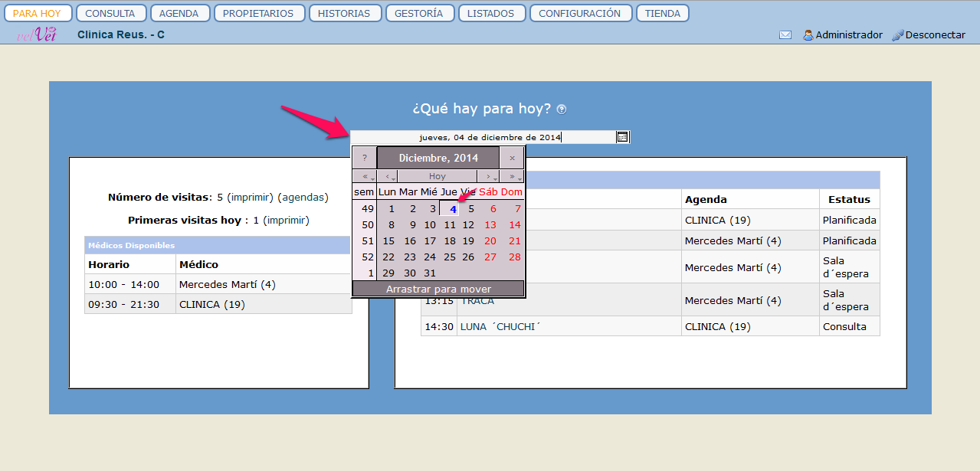Go to previous year with « arrow
This screenshot has height=471, width=980.
point(365,176)
